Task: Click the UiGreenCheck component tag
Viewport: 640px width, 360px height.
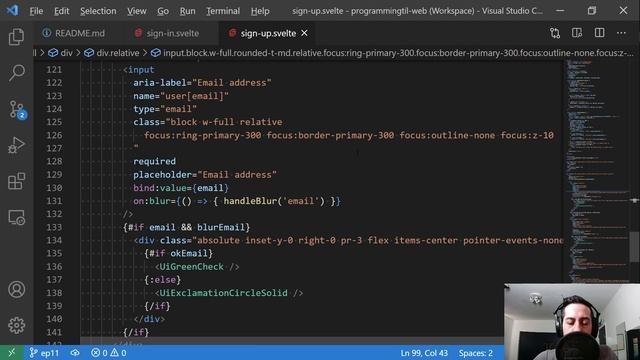Action: click(197, 267)
